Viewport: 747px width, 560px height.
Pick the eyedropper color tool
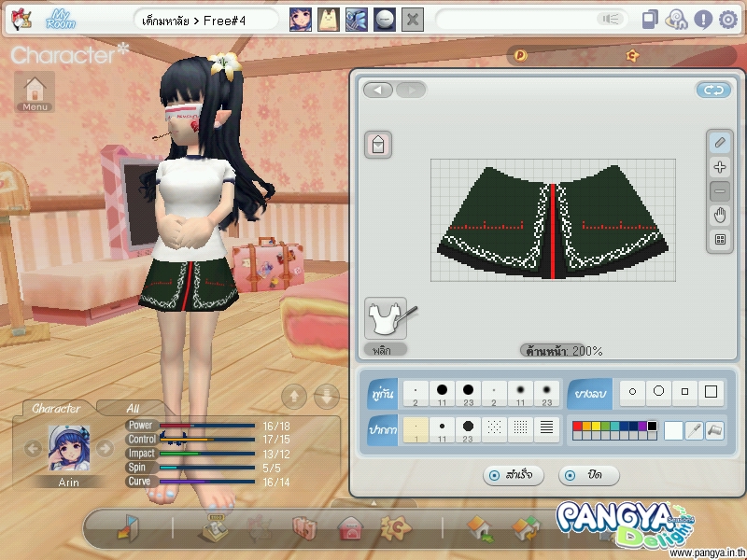pos(695,430)
